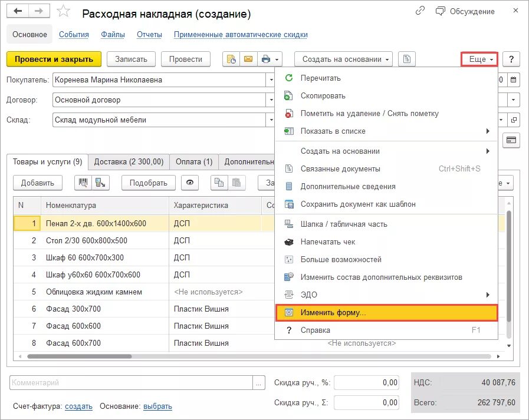Click the printer icon
The width and height of the screenshot is (529, 420).
click(x=266, y=59)
